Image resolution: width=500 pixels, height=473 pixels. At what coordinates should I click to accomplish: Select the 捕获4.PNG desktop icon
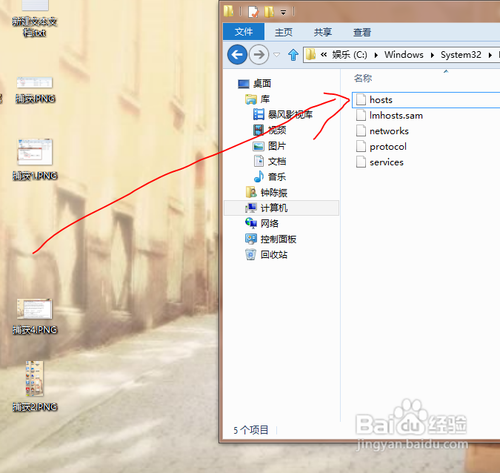(x=35, y=317)
